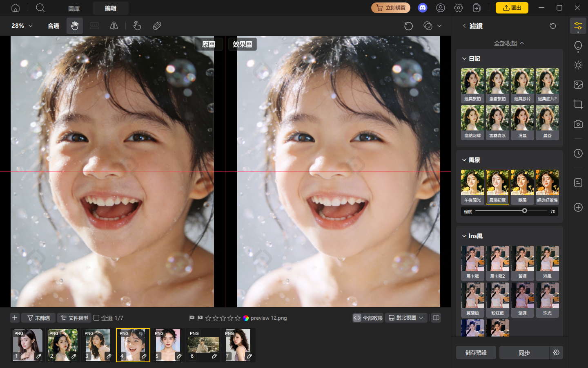Click the 儲存預設 button
Viewport: 588px width, 368px height.
476,352
